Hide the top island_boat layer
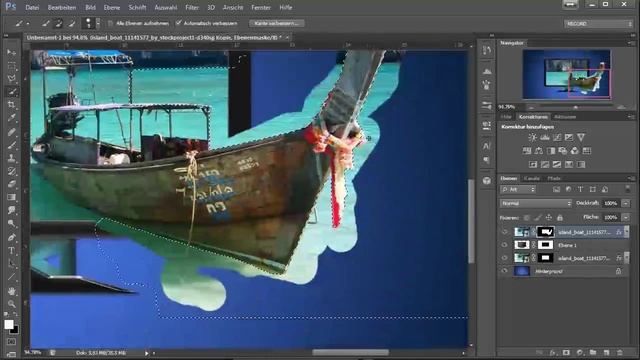This screenshot has height=360, width=640. click(x=504, y=232)
